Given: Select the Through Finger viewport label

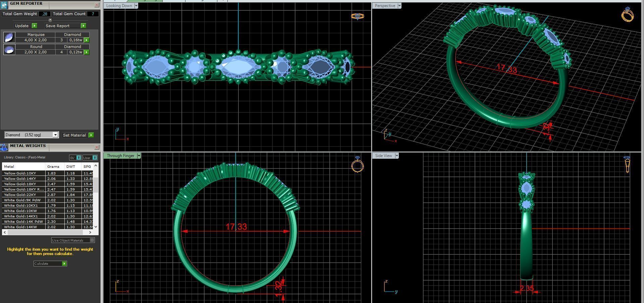Looking at the screenshot, I should coord(120,156).
